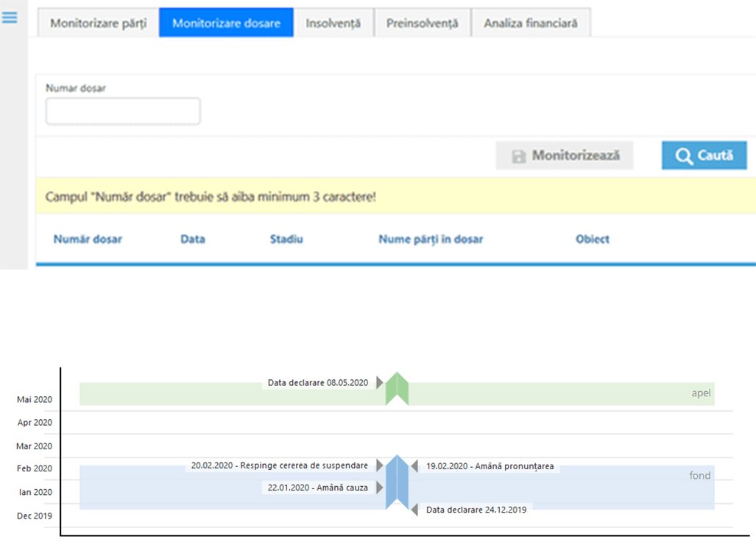
Task: Select the Monitorizare dosare tab
Action: (226, 23)
